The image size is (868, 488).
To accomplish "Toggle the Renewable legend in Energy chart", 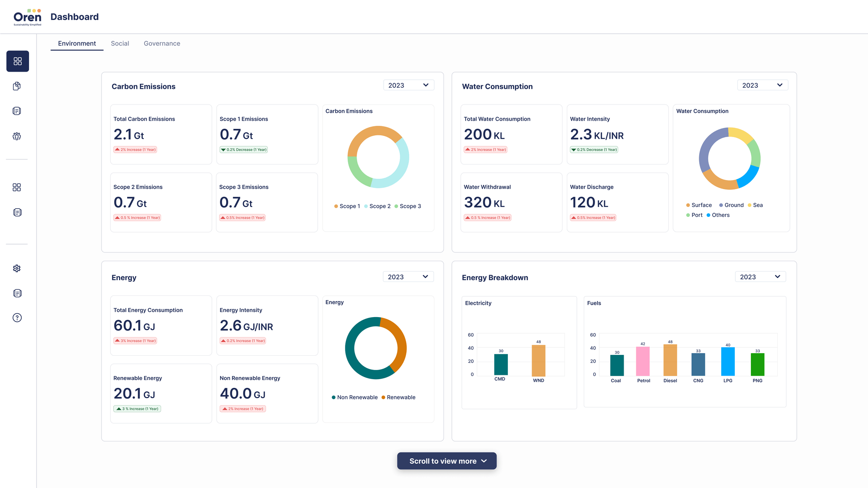I will tap(398, 397).
